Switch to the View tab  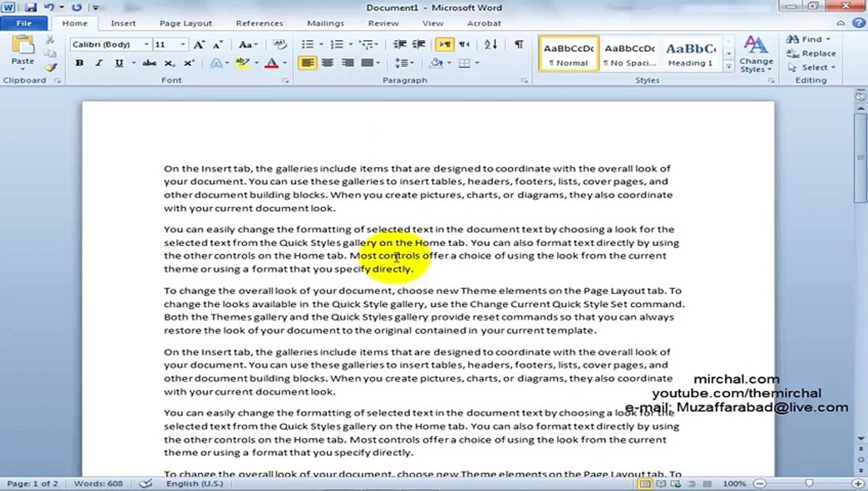point(433,23)
